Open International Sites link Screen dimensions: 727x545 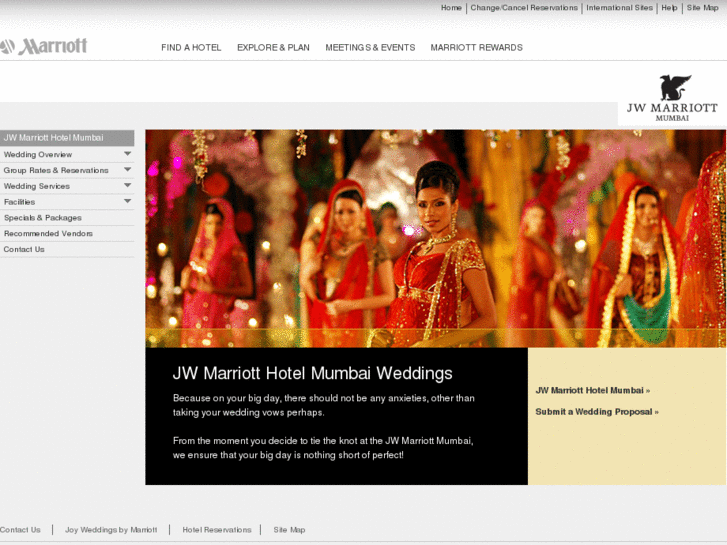click(619, 8)
